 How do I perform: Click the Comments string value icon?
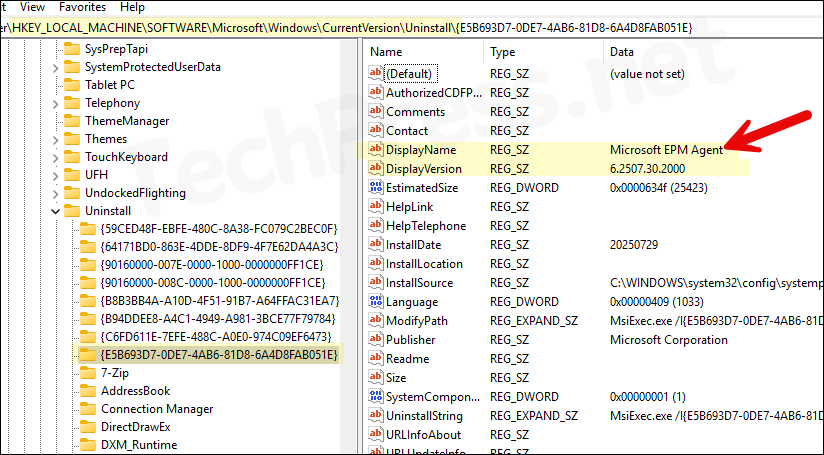[375, 111]
